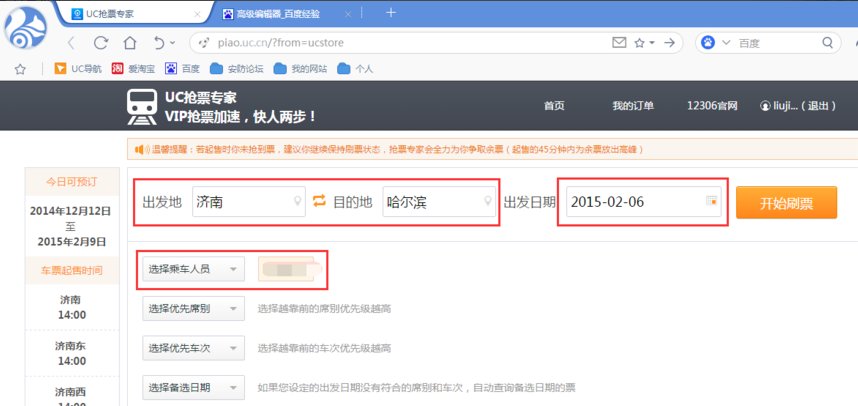Open the UC导航 bookmark
The height and width of the screenshot is (406, 858).
tap(78, 69)
